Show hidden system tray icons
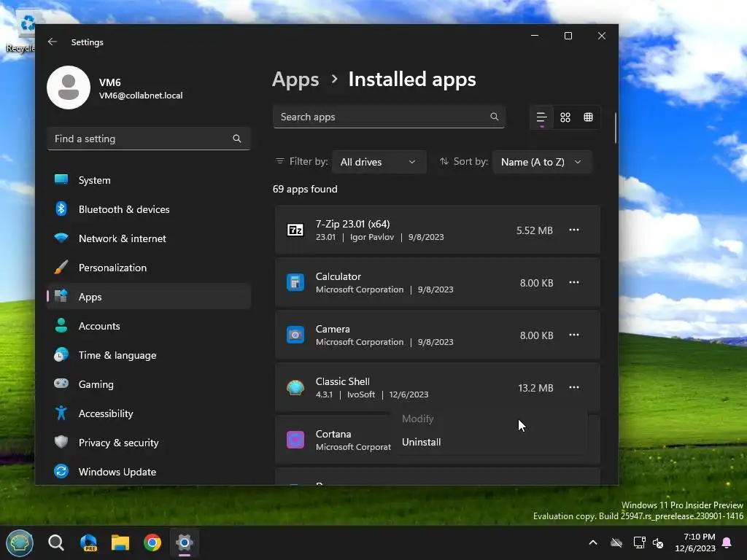 [x=593, y=542]
